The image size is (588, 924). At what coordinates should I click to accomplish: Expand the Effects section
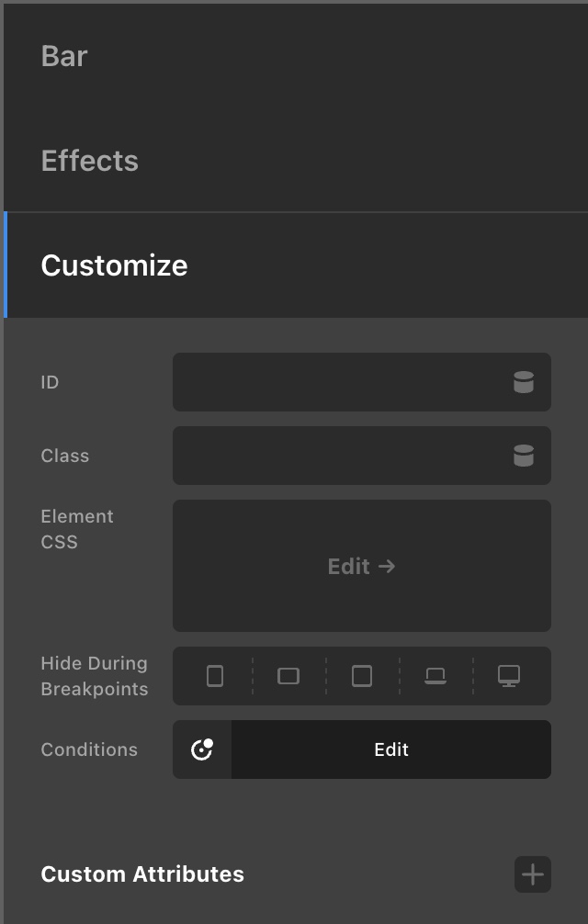pos(296,161)
